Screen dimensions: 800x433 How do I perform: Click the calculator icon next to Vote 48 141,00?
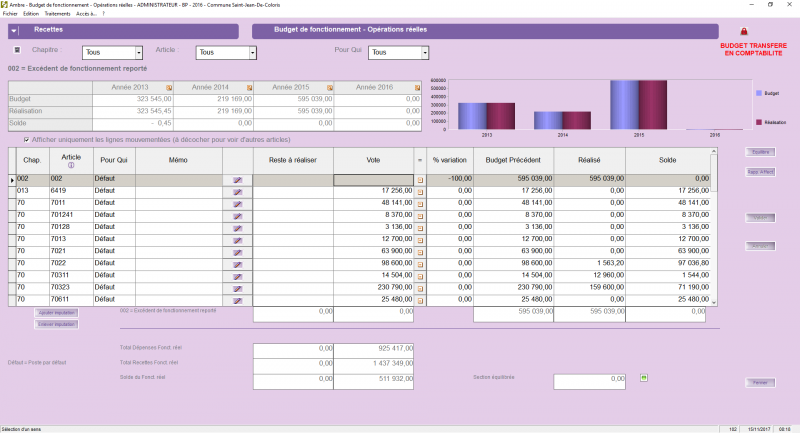pyautogui.click(x=420, y=204)
